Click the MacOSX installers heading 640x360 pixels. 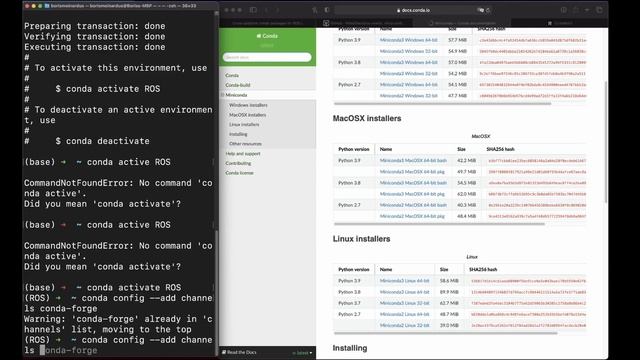pos(367,118)
